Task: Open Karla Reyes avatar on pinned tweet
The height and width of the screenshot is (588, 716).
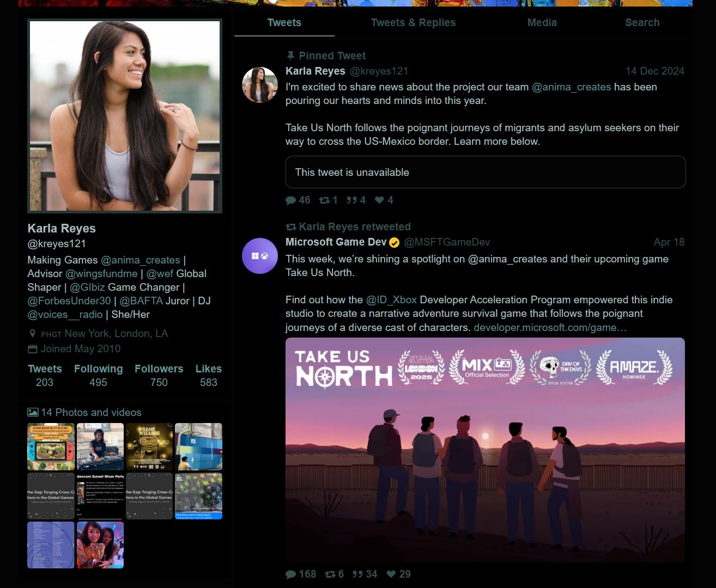Action: tap(260, 85)
